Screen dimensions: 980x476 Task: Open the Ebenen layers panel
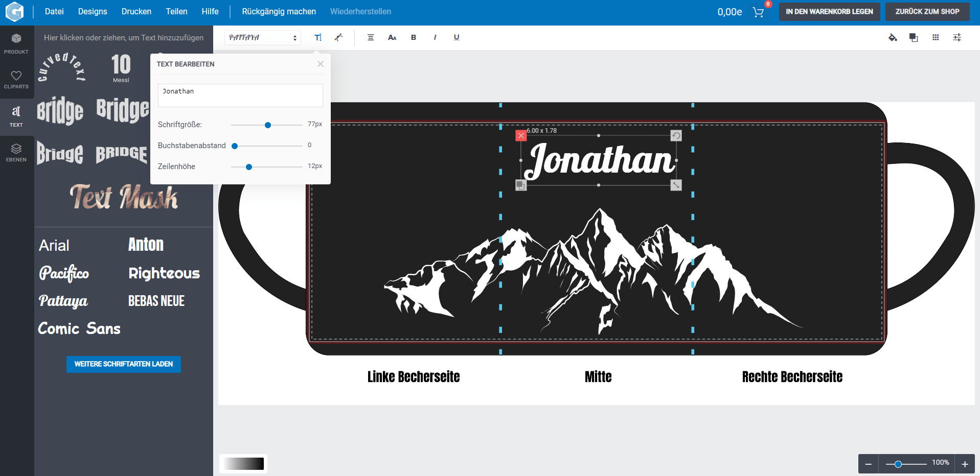coord(16,152)
